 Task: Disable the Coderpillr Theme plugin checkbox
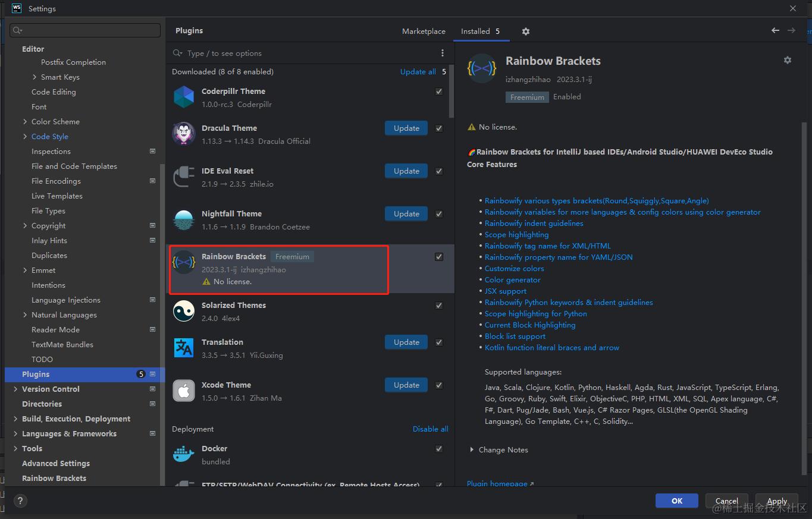coord(439,92)
